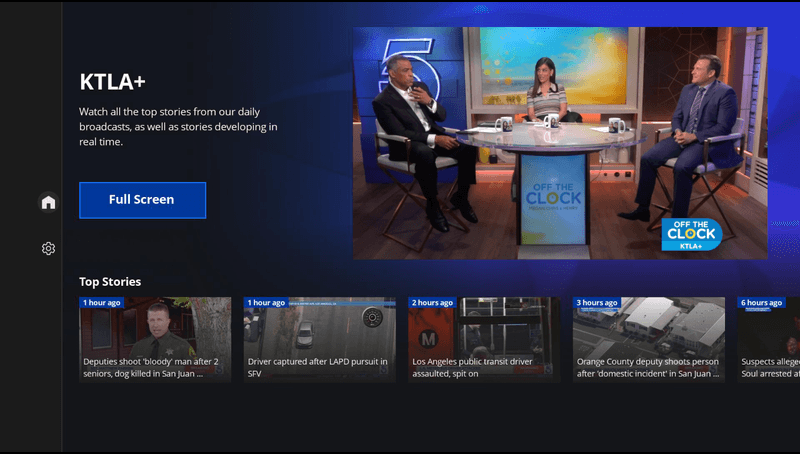Open story Los Angeles public transit driver assaulted

tap(484, 340)
